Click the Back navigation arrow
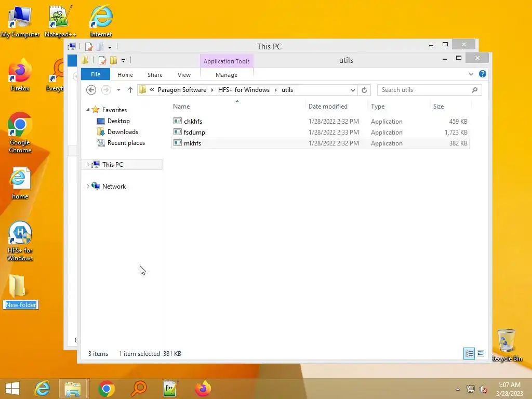Image resolution: width=532 pixels, height=399 pixels. coord(91,90)
